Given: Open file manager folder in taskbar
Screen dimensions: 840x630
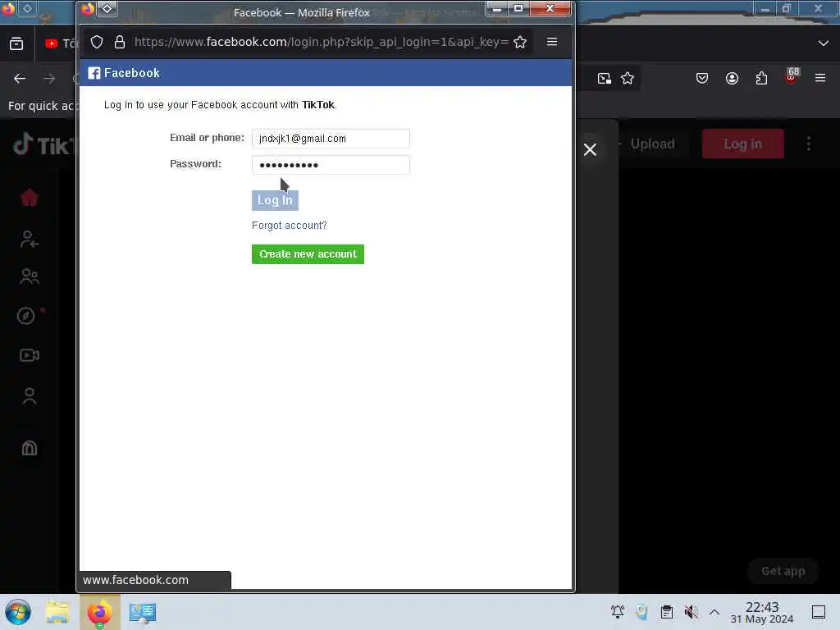Looking at the screenshot, I should point(57,612).
